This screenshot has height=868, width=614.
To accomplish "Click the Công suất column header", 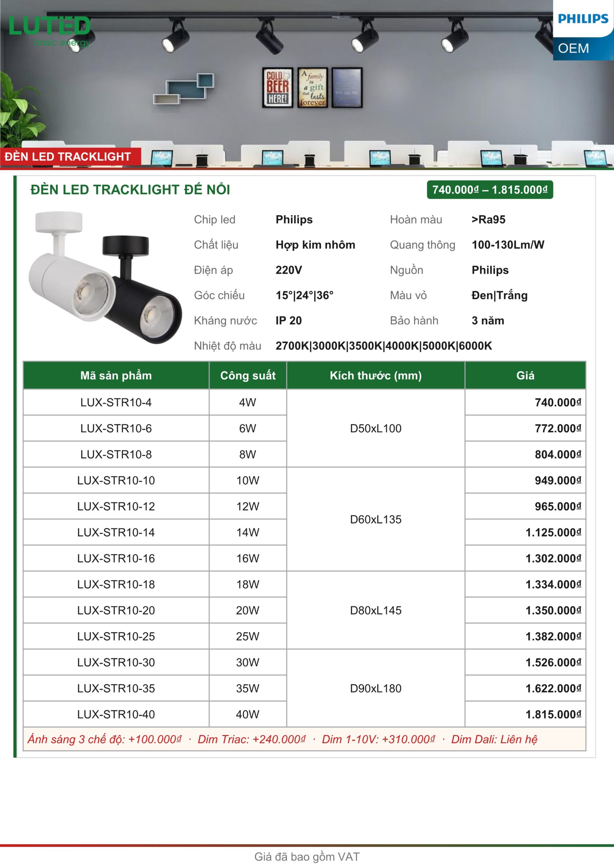I will [248, 376].
